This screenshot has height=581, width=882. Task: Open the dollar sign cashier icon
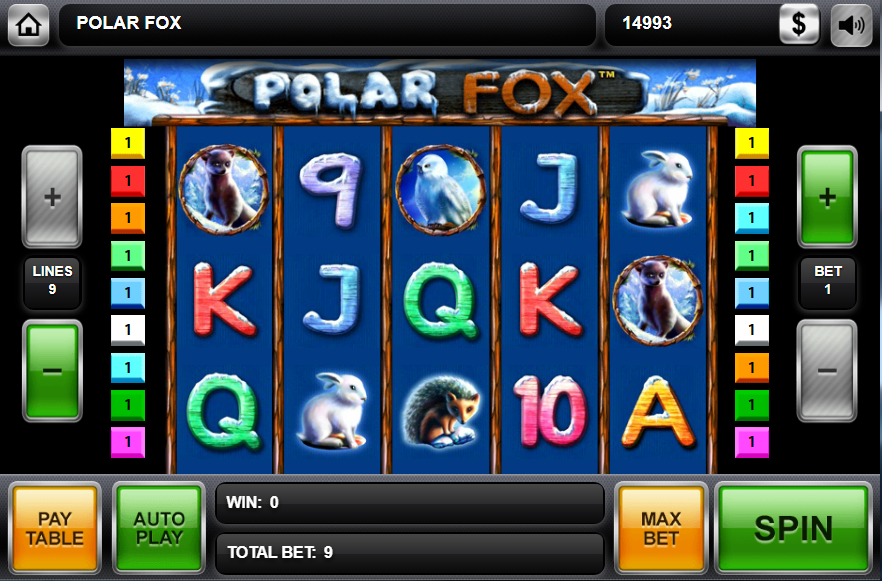pos(799,24)
